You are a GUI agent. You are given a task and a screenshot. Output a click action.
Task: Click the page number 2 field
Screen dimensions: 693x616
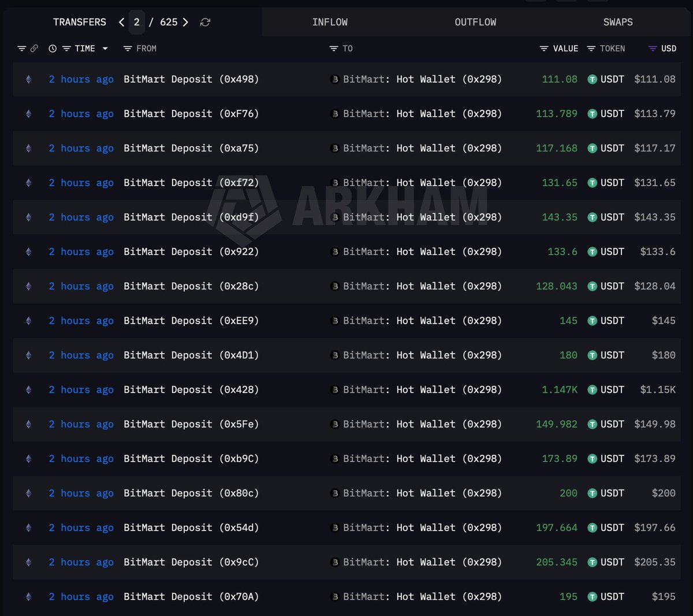[x=136, y=22]
